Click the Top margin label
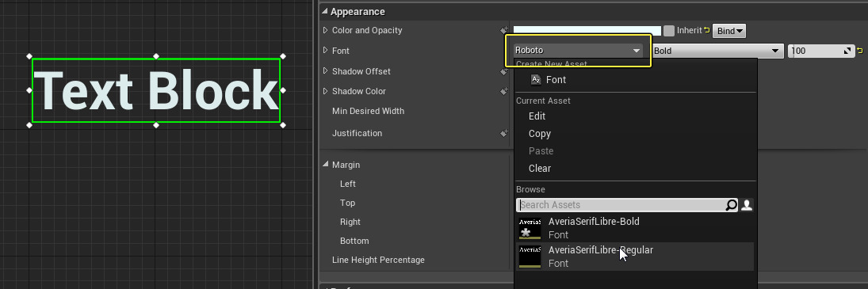 tap(348, 203)
